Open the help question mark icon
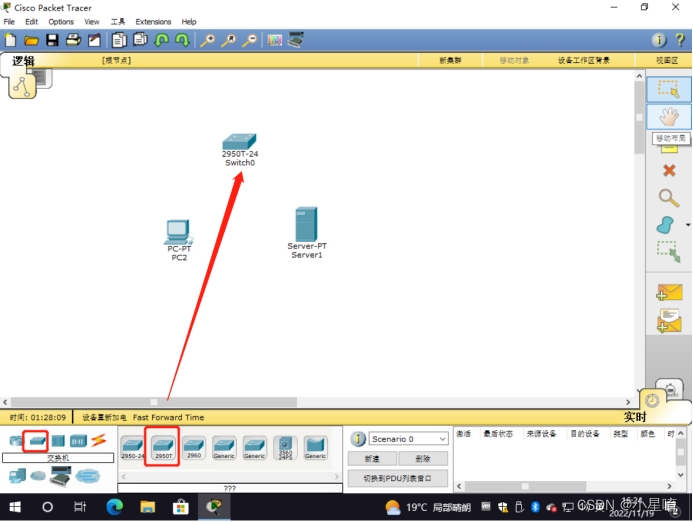This screenshot has height=522, width=693. point(680,40)
